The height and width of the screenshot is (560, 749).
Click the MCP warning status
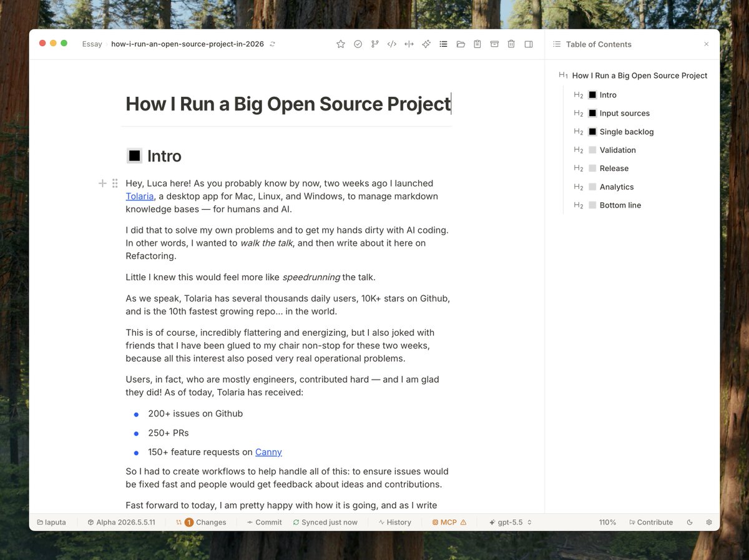coord(449,522)
